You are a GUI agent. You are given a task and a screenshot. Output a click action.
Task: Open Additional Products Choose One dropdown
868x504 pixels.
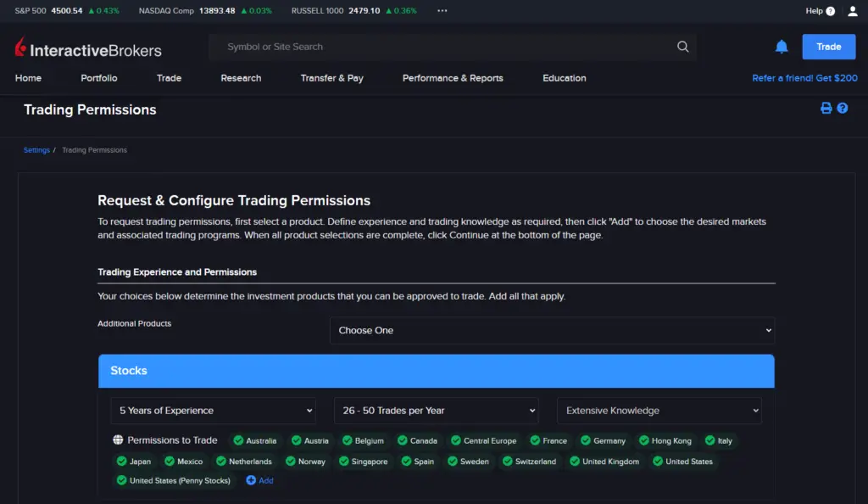coord(552,330)
